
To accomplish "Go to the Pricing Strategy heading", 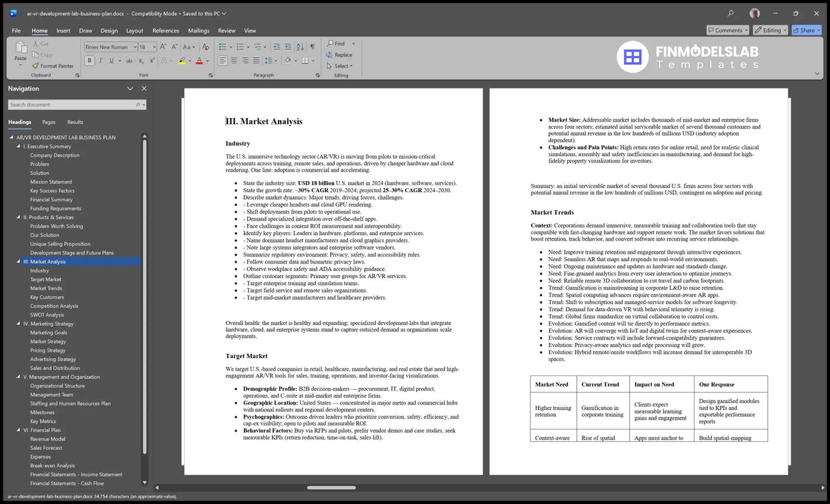I will pyautogui.click(x=48, y=351).
